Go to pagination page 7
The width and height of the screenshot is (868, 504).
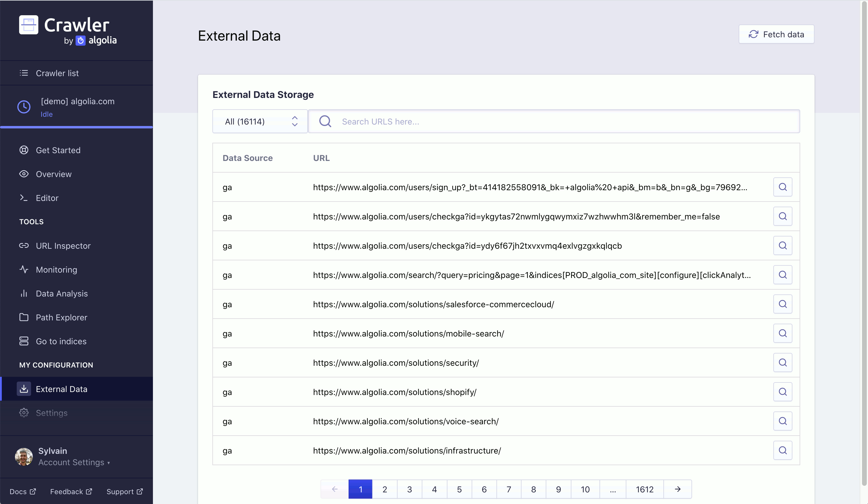[509, 489]
